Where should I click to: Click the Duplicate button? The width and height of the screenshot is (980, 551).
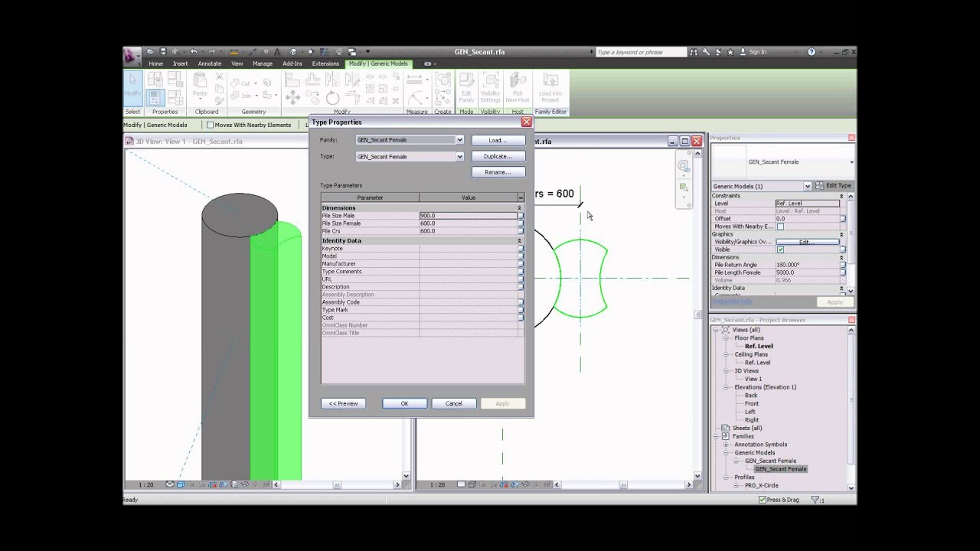(498, 155)
